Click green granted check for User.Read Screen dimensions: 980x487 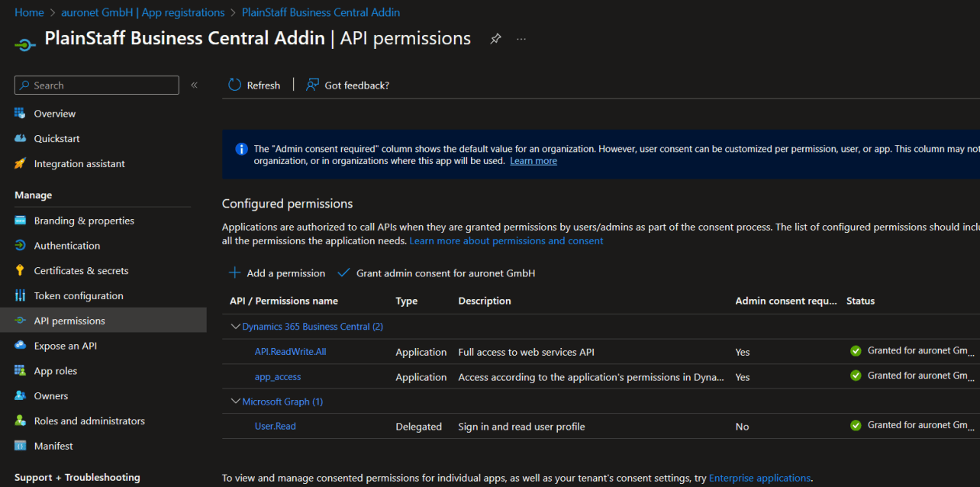coord(856,425)
